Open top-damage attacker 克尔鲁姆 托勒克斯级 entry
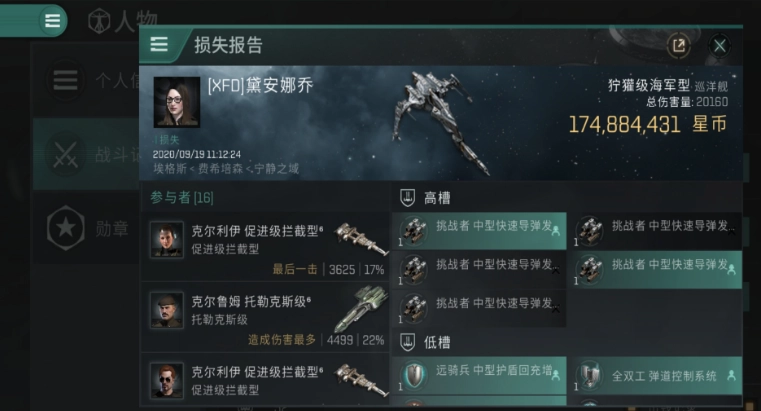Image resolution: width=761 pixels, height=411 pixels. pos(265,317)
